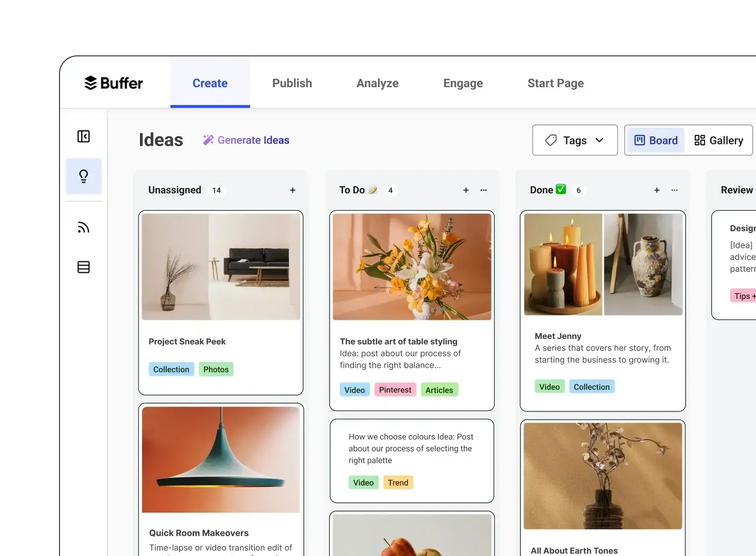Open the Engage page
The image size is (756, 556).
(x=463, y=83)
